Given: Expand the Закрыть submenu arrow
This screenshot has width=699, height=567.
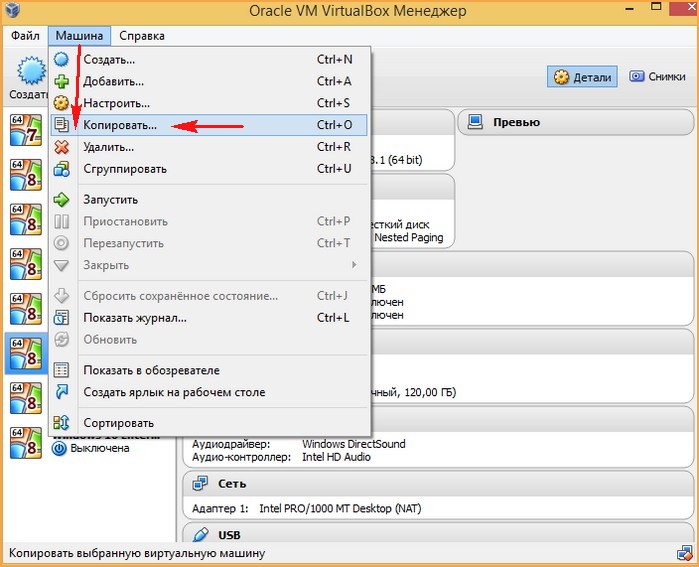Looking at the screenshot, I should [x=354, y=265].
